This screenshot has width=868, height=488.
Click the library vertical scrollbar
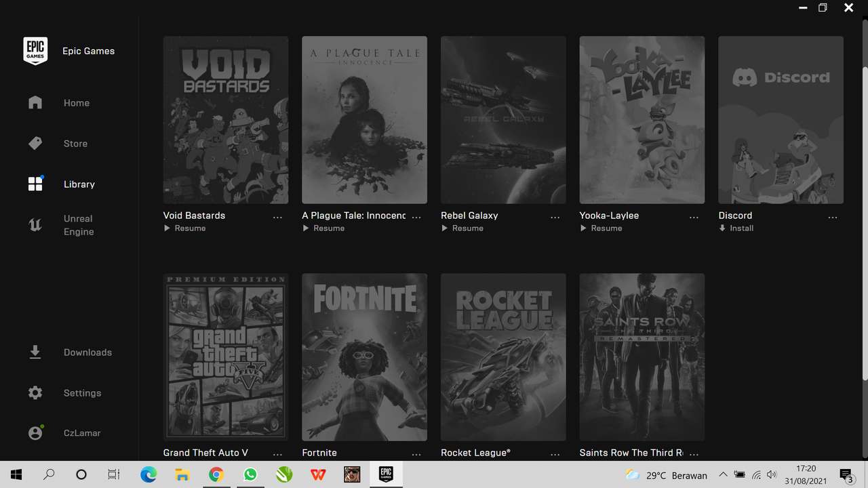[x=864, y=224]
